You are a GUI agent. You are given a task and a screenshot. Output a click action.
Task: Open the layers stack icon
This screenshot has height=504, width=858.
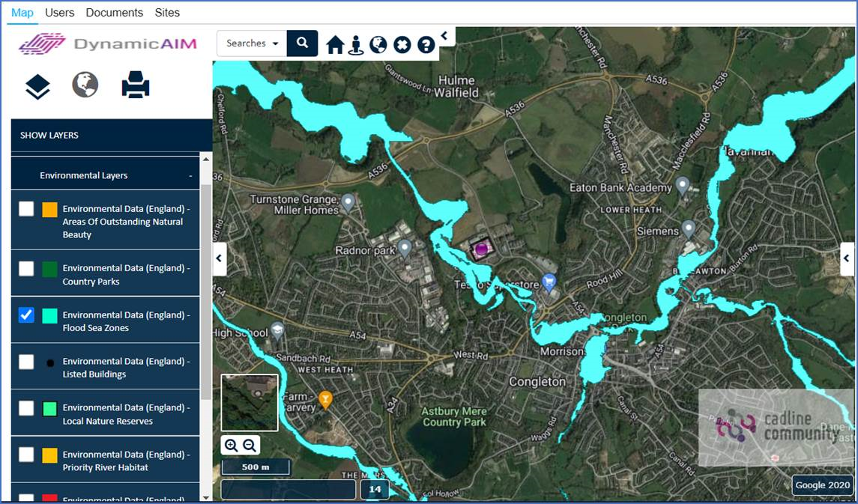(x=37, y=86)
